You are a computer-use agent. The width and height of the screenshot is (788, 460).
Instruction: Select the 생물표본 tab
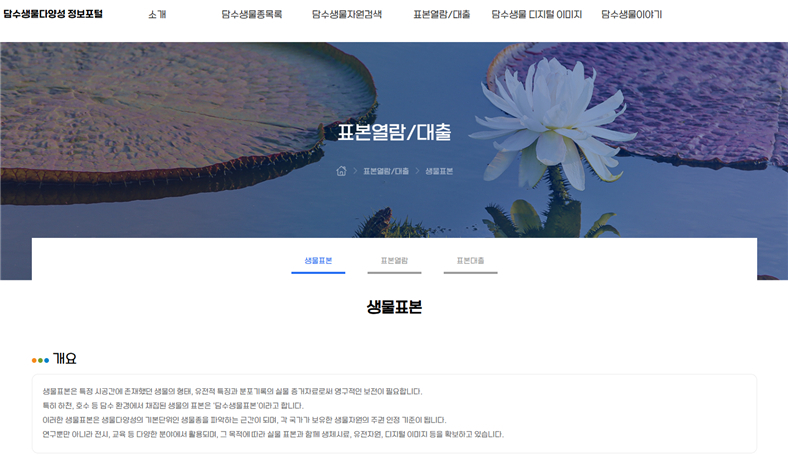click(x=318, y=260)
